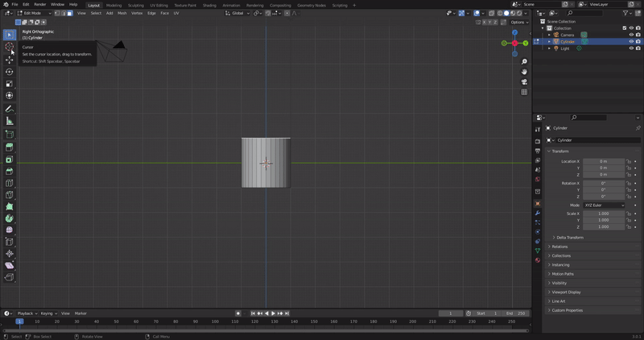644x340 pixels.
Task: Select the Move tool
Action: click(x=9, y=60)
